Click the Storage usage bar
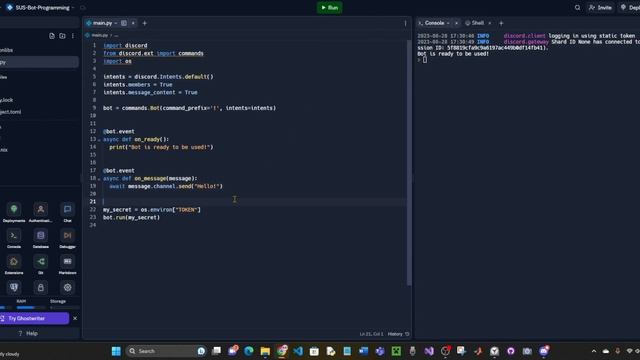This screenshot has height=360, width=640. [64, 307]
